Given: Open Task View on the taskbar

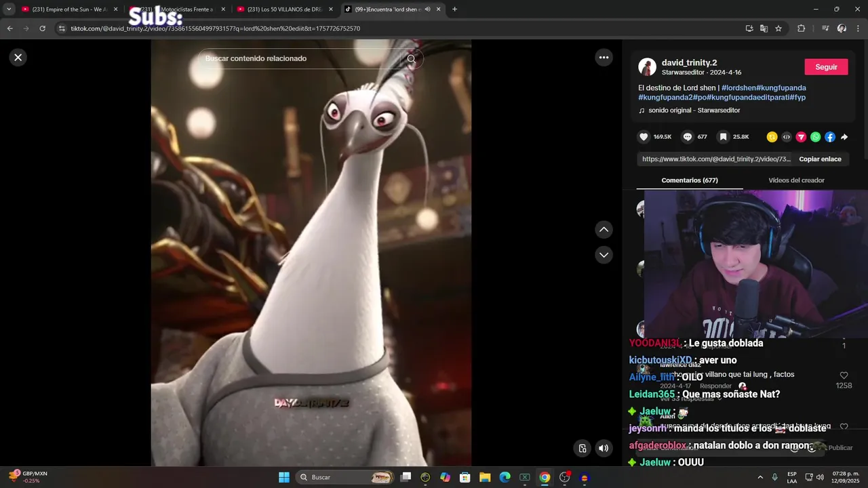Looking at the screenshot, I should tap(406, 477).
